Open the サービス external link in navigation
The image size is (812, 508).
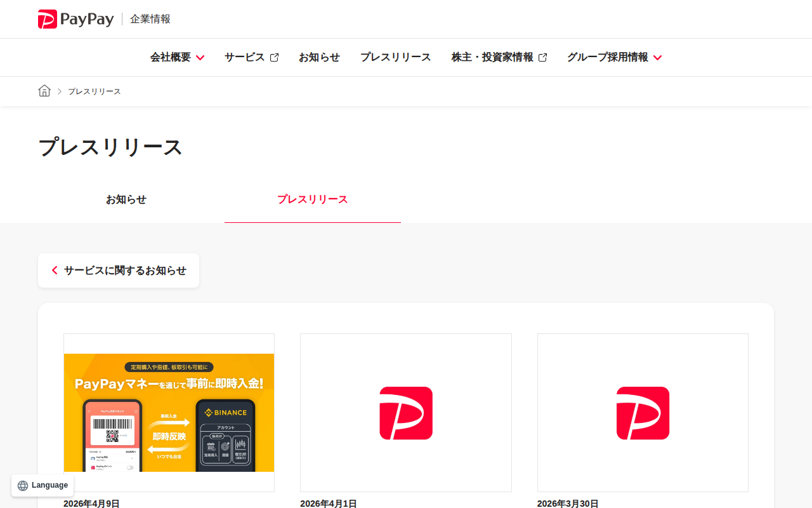(251, 57)
